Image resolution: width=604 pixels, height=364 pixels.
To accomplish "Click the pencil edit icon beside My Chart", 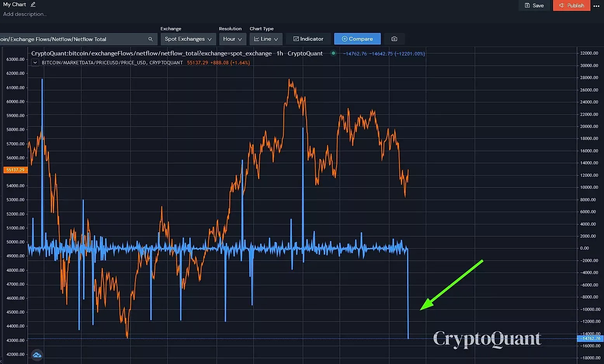I will (x=33, y=5).
